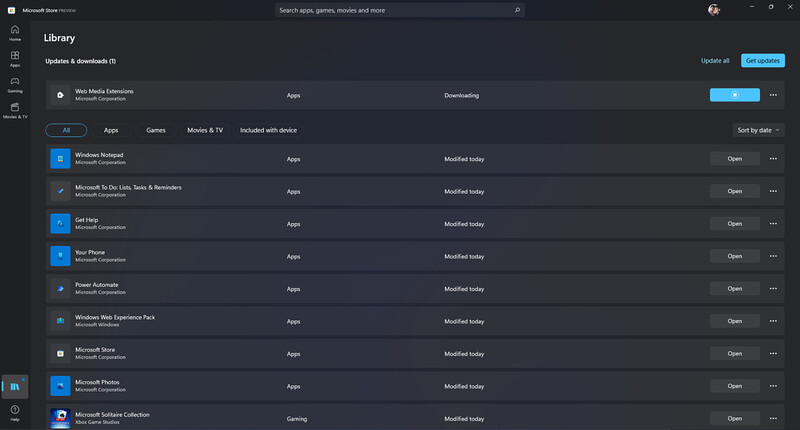
Task: Select the Library icon in sidebar
Action: click(15, 387)
